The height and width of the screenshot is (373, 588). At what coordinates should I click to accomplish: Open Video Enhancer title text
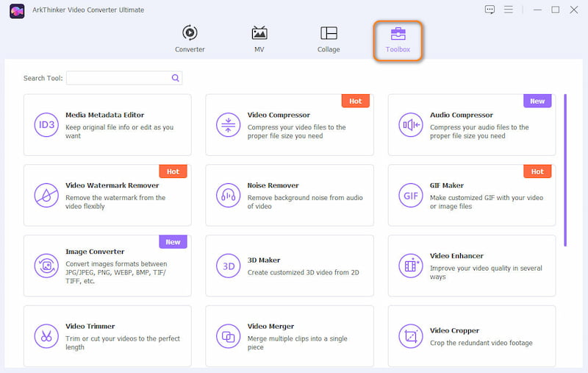(456, 256)
